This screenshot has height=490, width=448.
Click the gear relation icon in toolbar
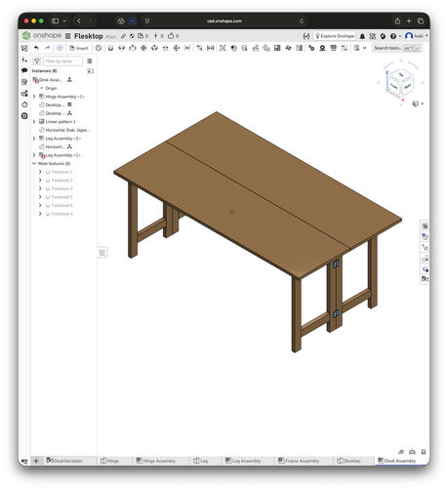311,48
